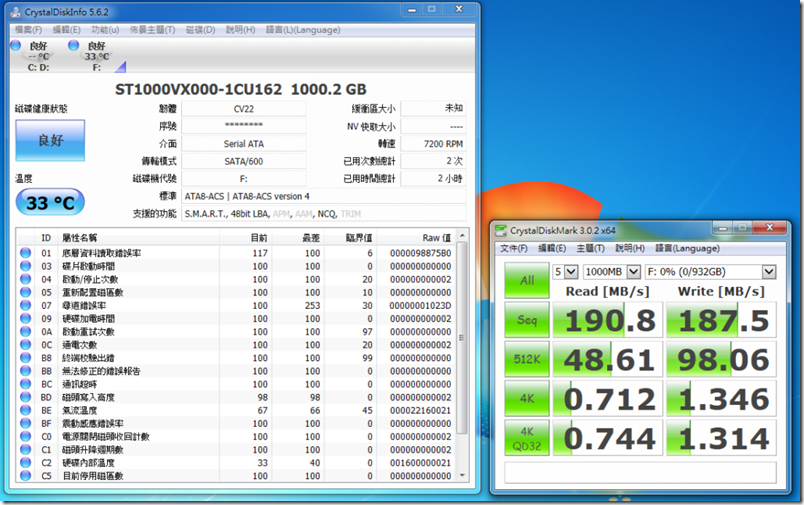The height and width of the screenshot is (505, 804).
Task: Open the test count dropdown showing 5
Action: (x=566, y=272)
